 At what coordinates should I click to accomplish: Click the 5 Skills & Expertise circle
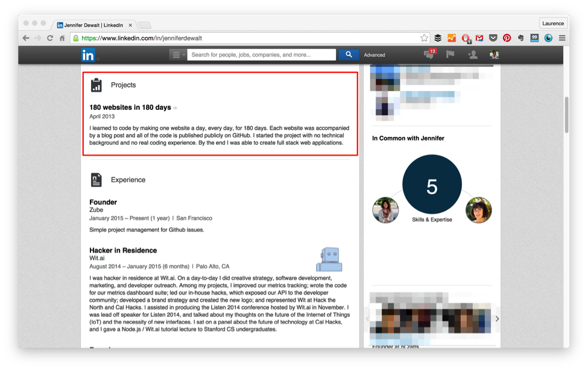point(432,184)
